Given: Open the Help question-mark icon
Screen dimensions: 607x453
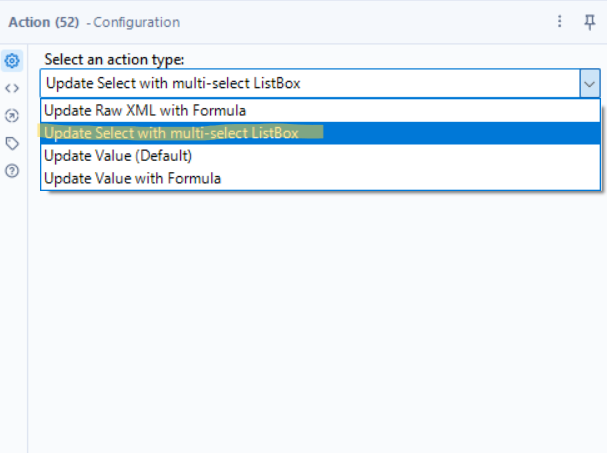Looking at the screenshot, I should (13, 171).
